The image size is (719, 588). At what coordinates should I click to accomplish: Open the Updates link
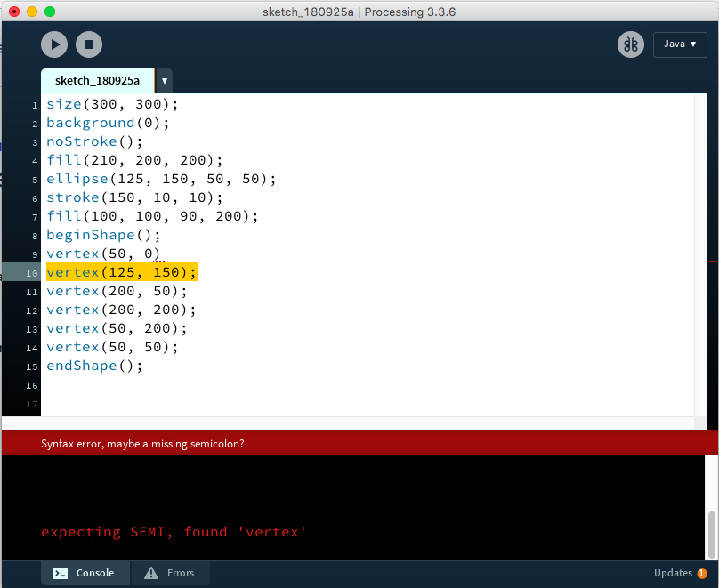tap(672, 574)
